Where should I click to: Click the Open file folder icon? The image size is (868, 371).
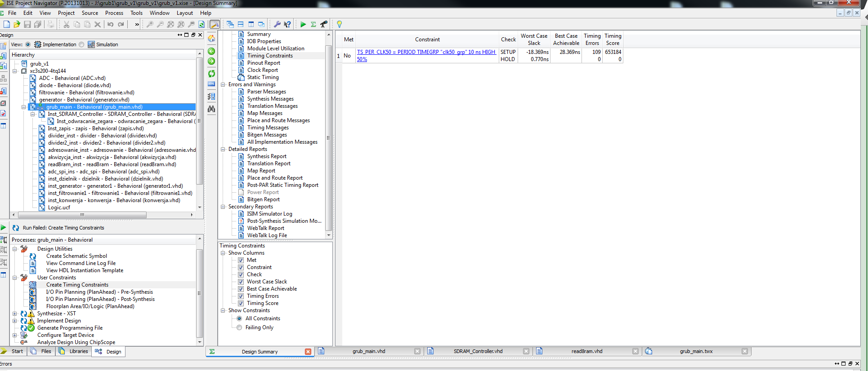click(17, 24)
